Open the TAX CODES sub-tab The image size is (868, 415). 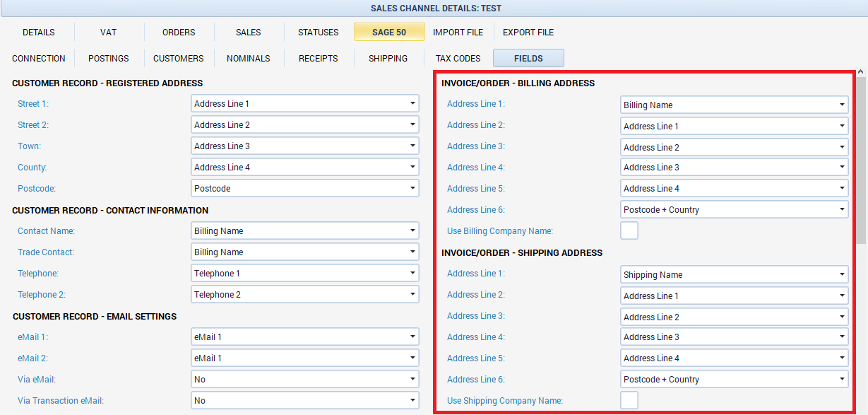[x=458, y=58]
